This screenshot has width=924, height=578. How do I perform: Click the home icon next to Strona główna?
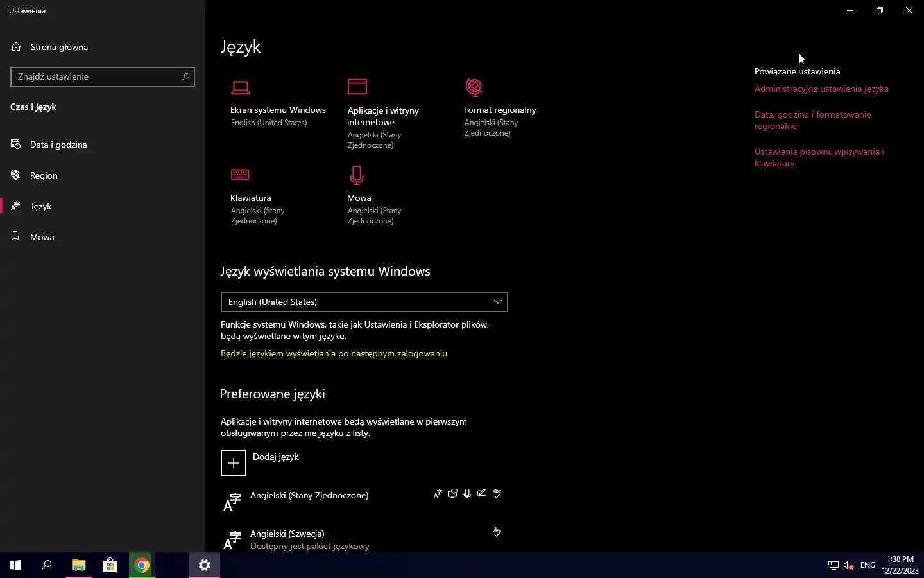click(x=17, y=47)
